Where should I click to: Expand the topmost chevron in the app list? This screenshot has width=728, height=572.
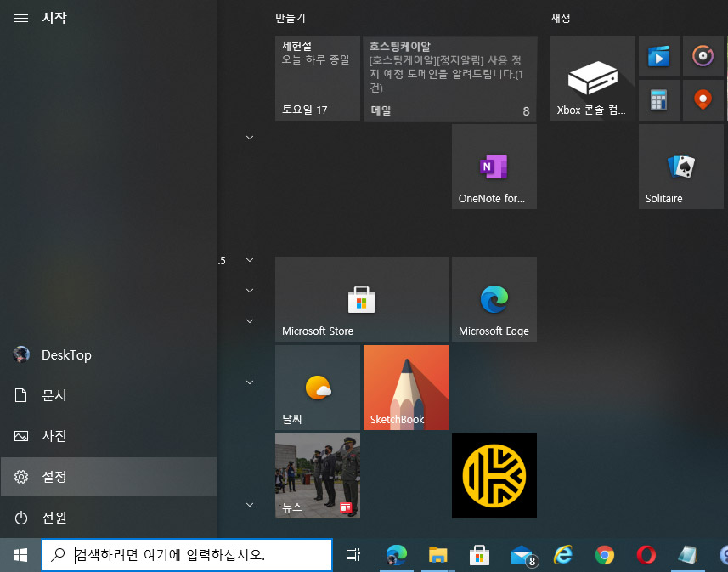coord(250,137)
